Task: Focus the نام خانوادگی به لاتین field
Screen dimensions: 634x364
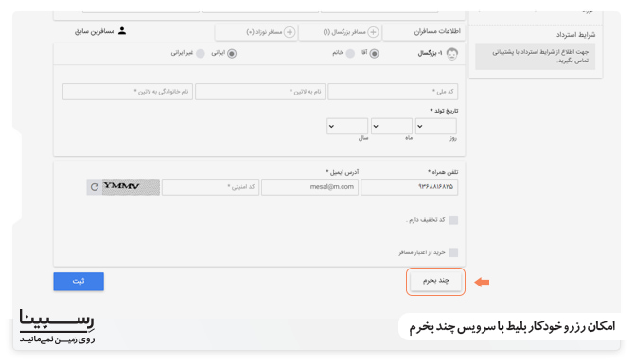Action: pos(128,92)
